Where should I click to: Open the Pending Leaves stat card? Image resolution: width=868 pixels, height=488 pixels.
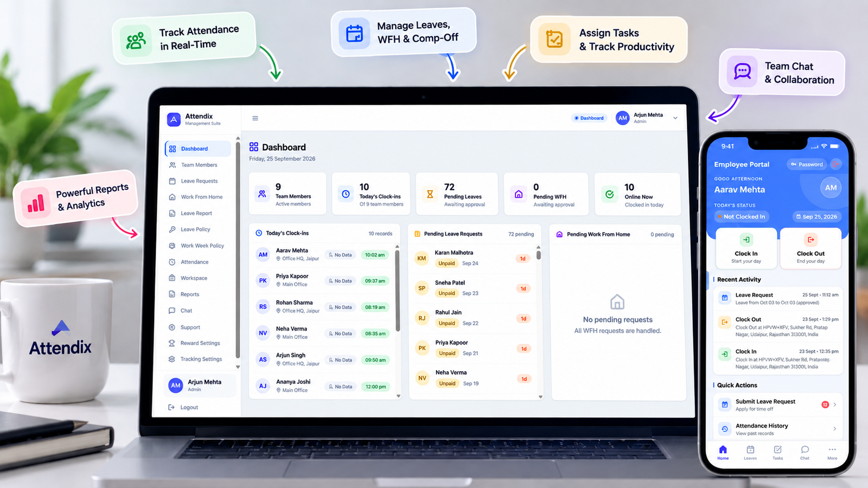pyautogui.click(x=457, y=194)
